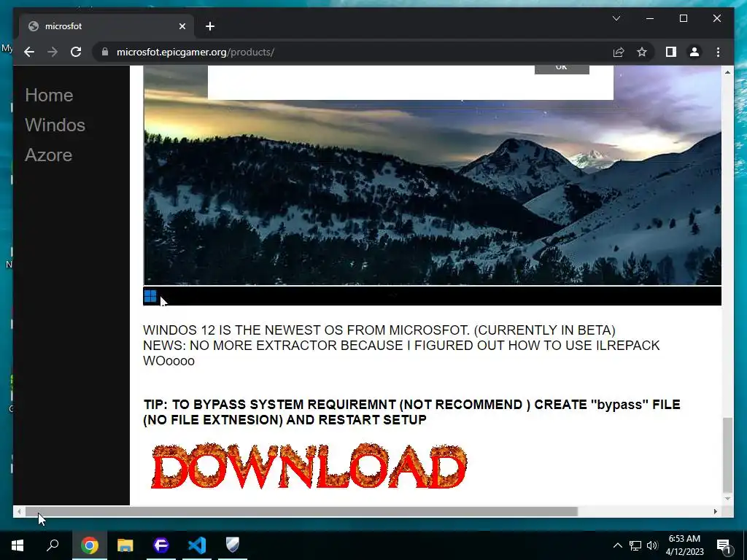Screen dimensions: 747x560
Task: Open Chrome's three-dot menu
Action: coord(718,52)
